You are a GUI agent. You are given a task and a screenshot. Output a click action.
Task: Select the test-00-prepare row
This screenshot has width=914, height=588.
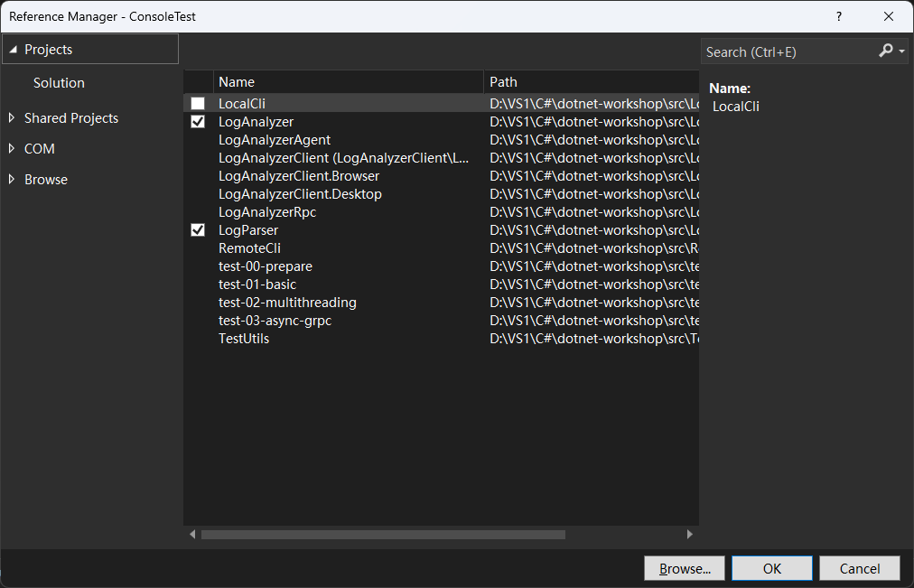click(442, 266)
